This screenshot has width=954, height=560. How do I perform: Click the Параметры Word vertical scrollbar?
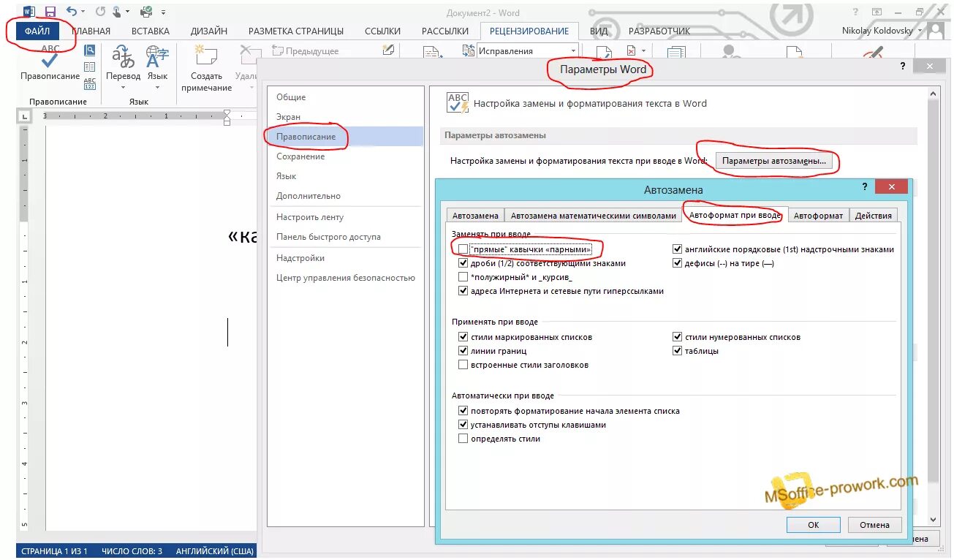(932, 306)
